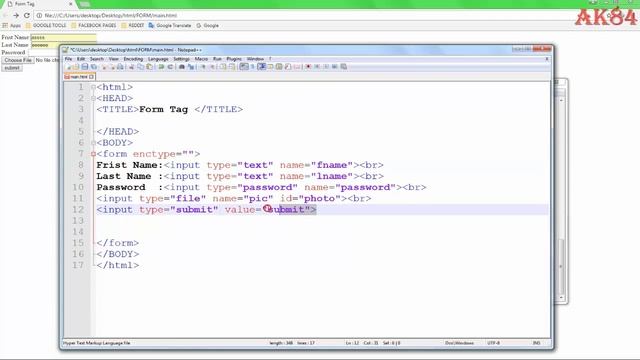Reload the page in Chrome
This screenshot has width=640, height=360.
[x=27, y=16]
